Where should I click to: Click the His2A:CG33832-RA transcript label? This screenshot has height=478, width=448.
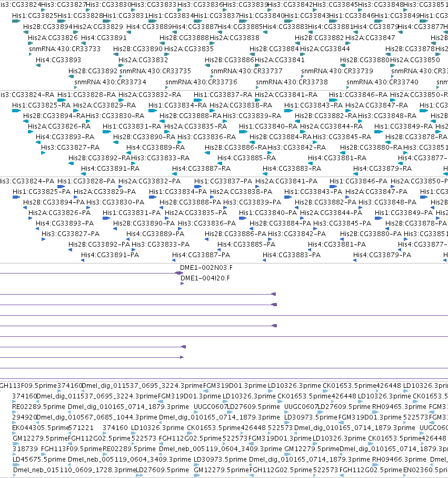pyautogui.click(x=150, y=94)
